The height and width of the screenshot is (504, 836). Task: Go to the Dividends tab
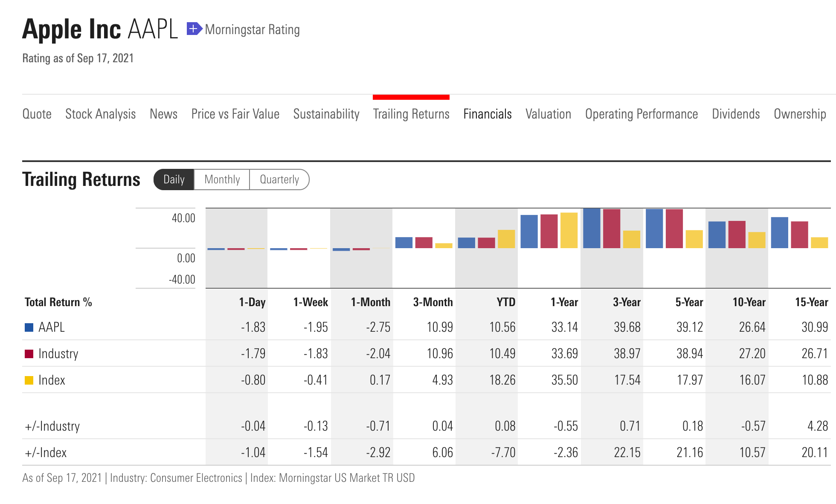[736, 114]
